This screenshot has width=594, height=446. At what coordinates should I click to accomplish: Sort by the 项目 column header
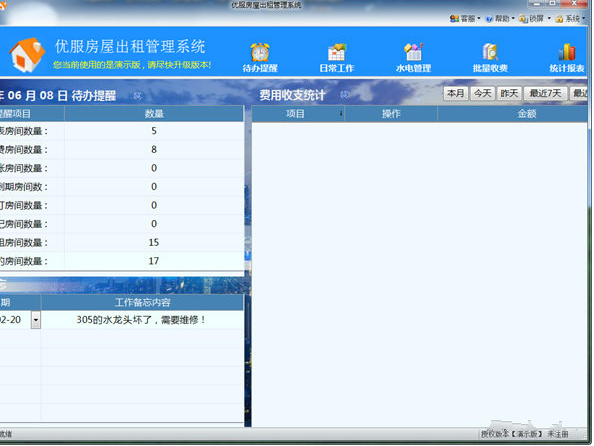click(x=298, y=114)
